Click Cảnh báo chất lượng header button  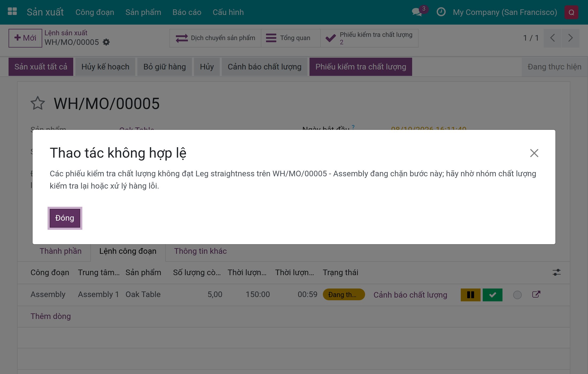[x=265, y=67]
